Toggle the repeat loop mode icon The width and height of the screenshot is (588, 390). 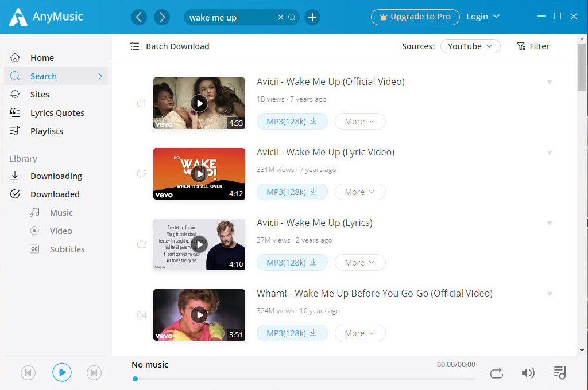[x=497, y=373]
